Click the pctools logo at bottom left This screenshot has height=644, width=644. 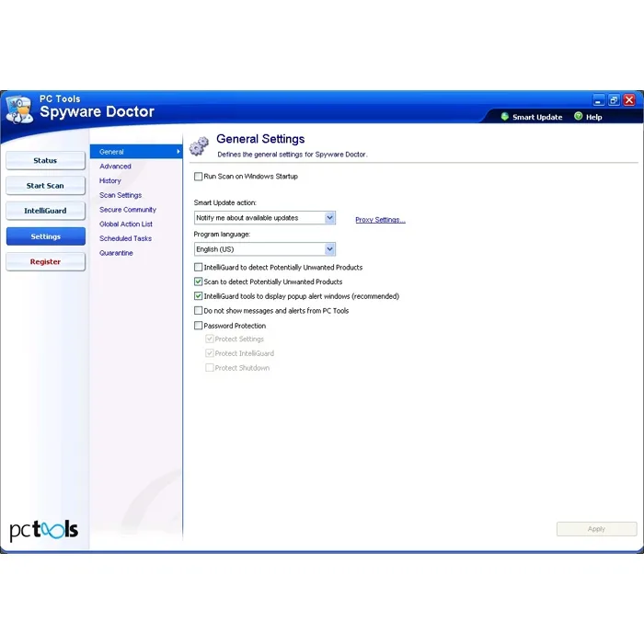point(43,530)
